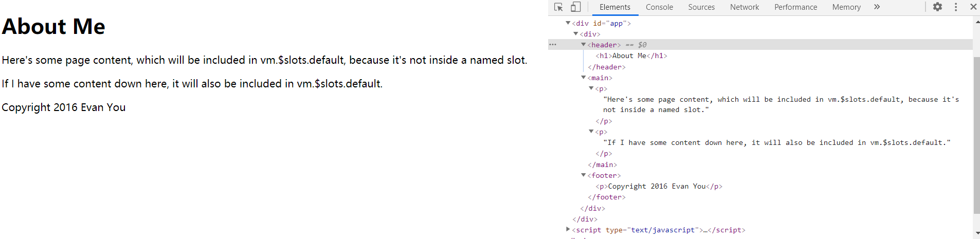Open the Network tab

click(745, 7)
